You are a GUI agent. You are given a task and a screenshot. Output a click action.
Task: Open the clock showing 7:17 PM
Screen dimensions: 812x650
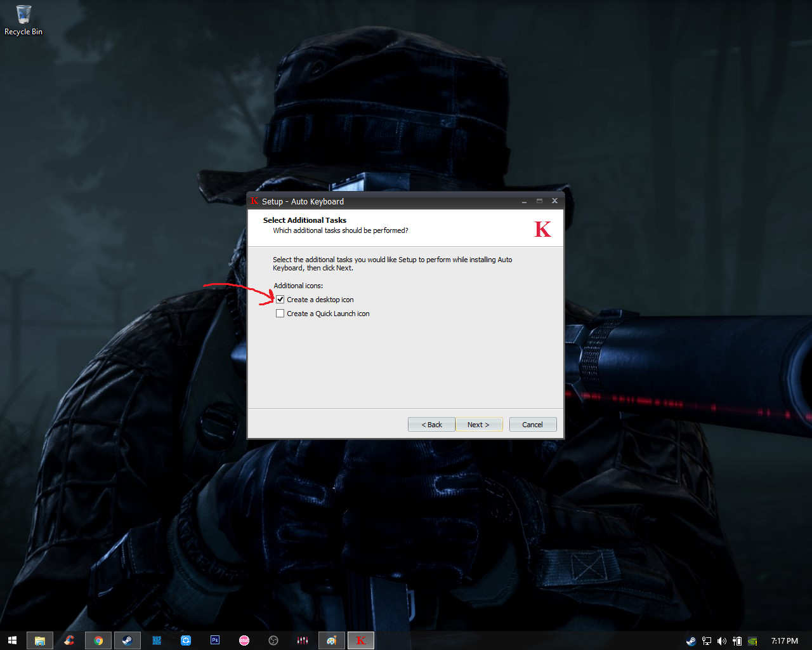click(785, 641)
